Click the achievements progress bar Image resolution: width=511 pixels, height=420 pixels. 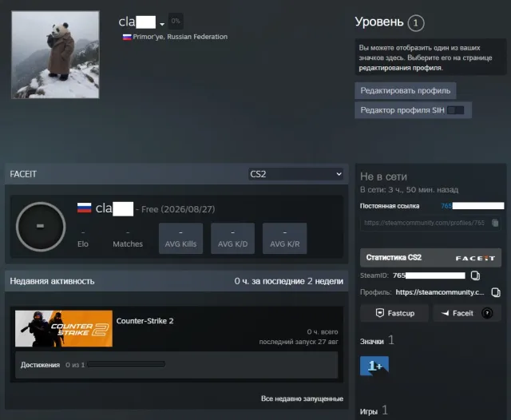126,364
